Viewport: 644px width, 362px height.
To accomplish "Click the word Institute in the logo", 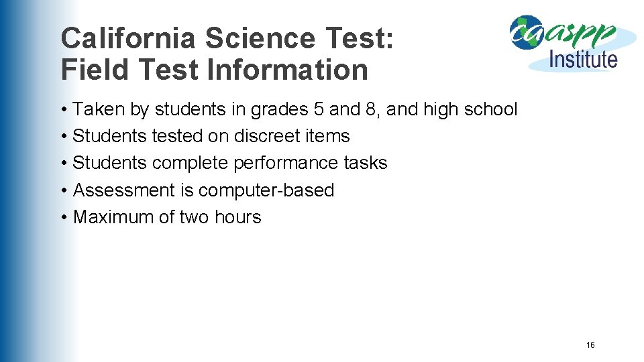I will 583,60.
